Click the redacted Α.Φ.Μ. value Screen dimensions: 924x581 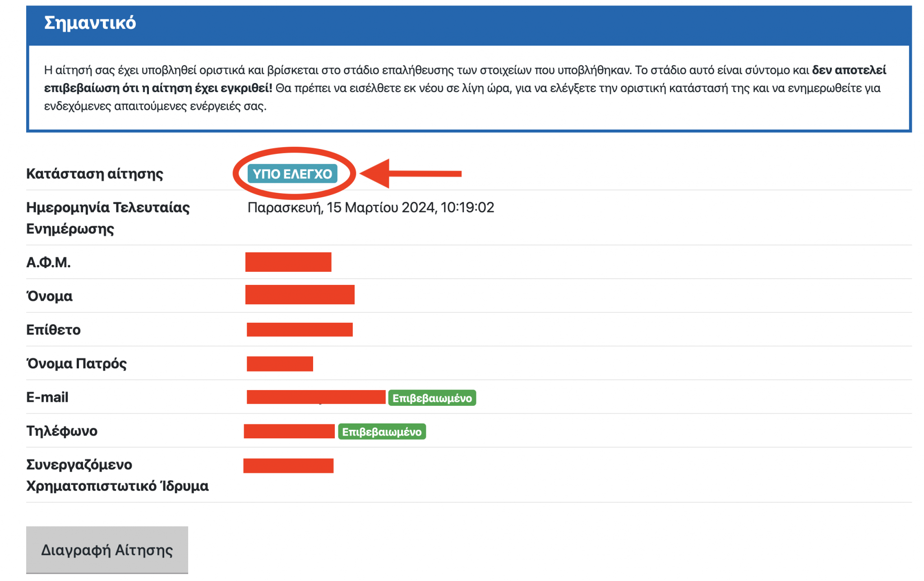288,262
